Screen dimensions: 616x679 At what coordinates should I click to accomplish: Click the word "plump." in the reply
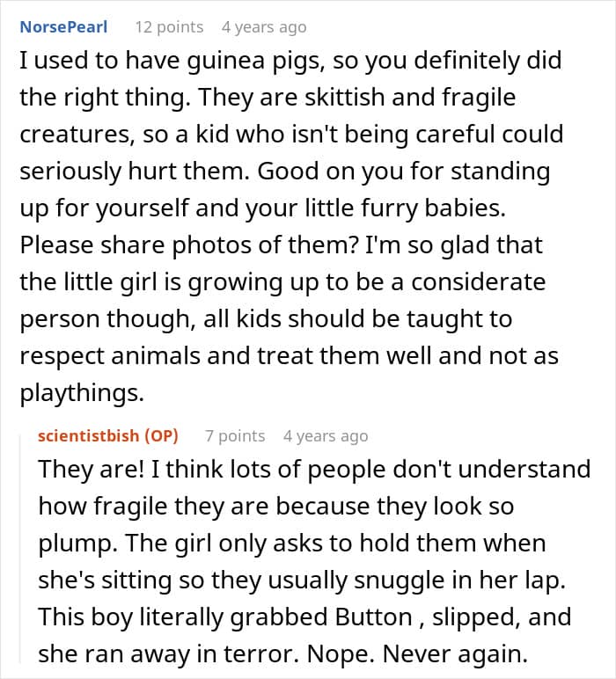[78, 544]
